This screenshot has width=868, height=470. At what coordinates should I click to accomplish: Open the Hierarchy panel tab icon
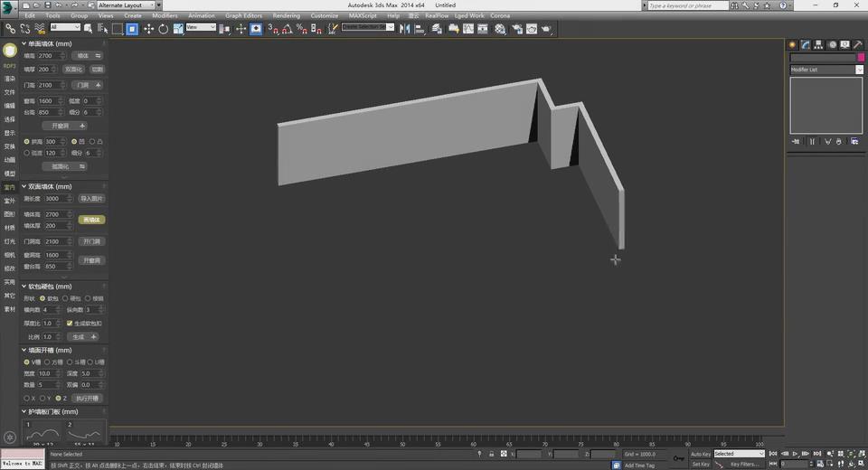[819, 45]
